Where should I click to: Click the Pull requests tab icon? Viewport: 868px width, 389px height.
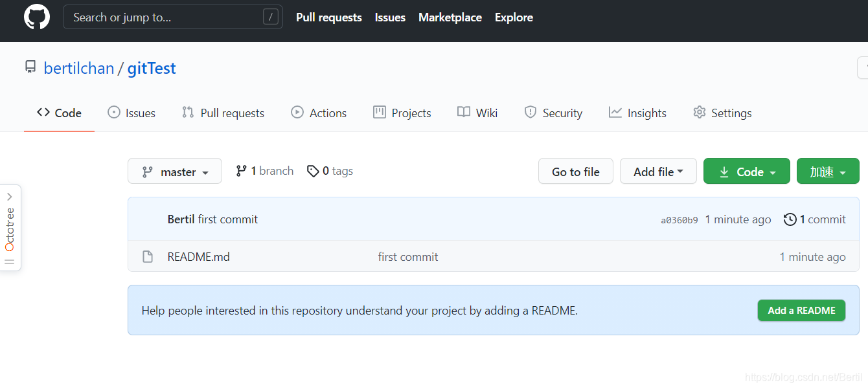pyautogui.click(x=188, y=112)
